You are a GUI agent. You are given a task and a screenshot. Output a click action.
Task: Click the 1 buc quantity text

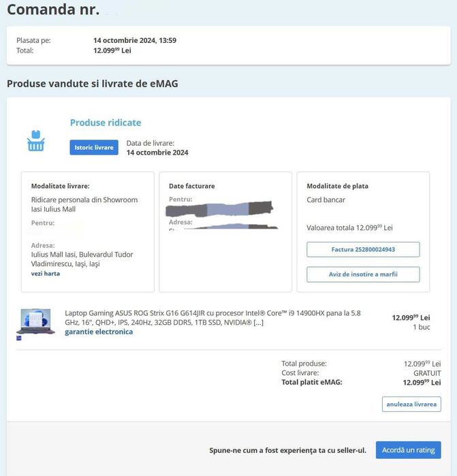click(x=422, y=327)
